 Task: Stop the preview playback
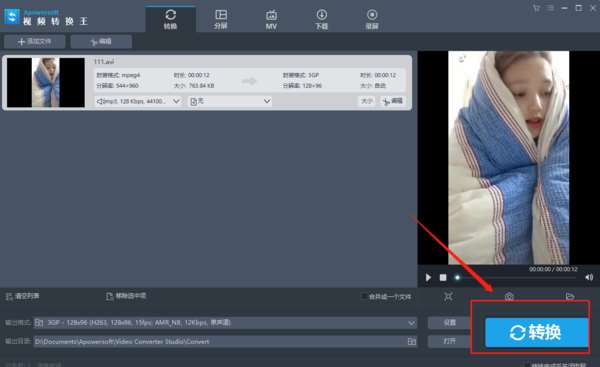click(x=443, y=277)
